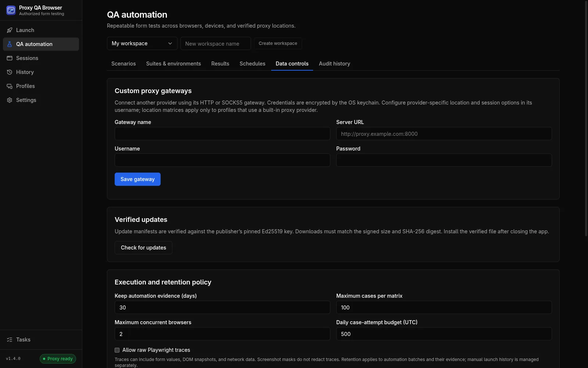
Task: Click the Execution and retention policy heading
Action: click(x=163, y=282)
